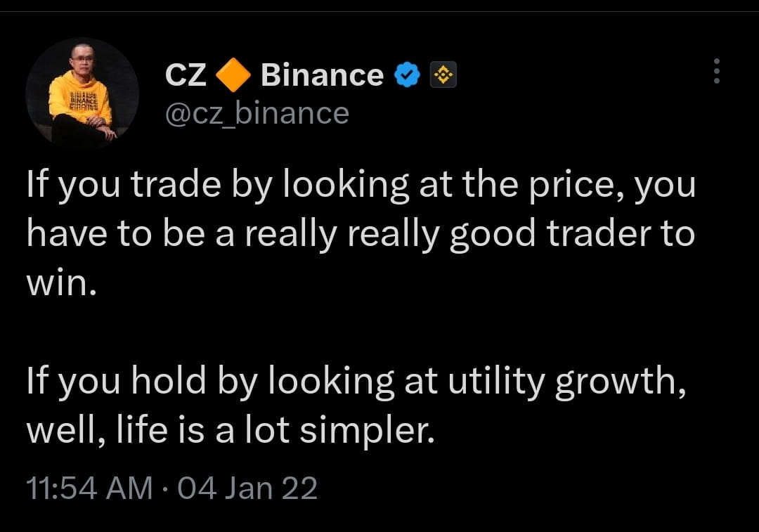This screenshot has width=759, height=532.
Task: Click the word "growth," in the tweet
Action: 621,382
